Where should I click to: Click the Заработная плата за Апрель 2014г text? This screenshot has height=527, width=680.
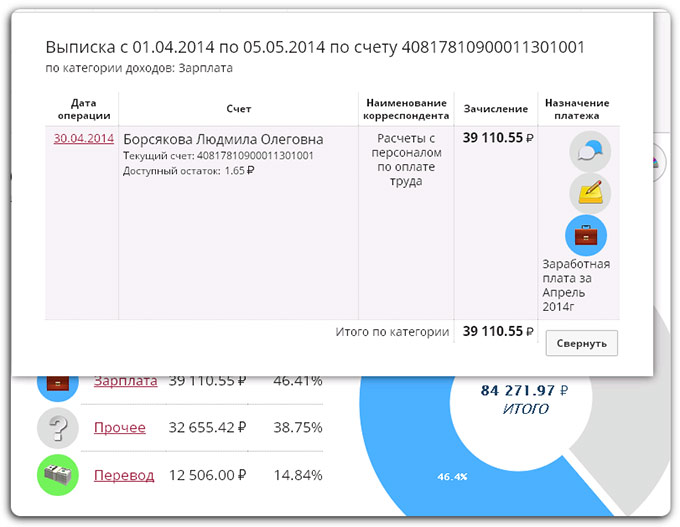(576, 285)
